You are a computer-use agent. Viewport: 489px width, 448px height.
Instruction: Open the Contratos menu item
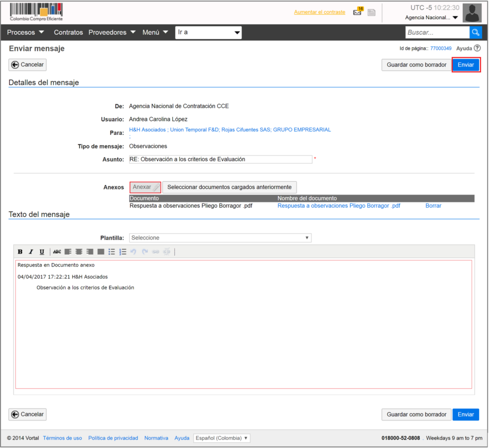[x=68, y=32]
